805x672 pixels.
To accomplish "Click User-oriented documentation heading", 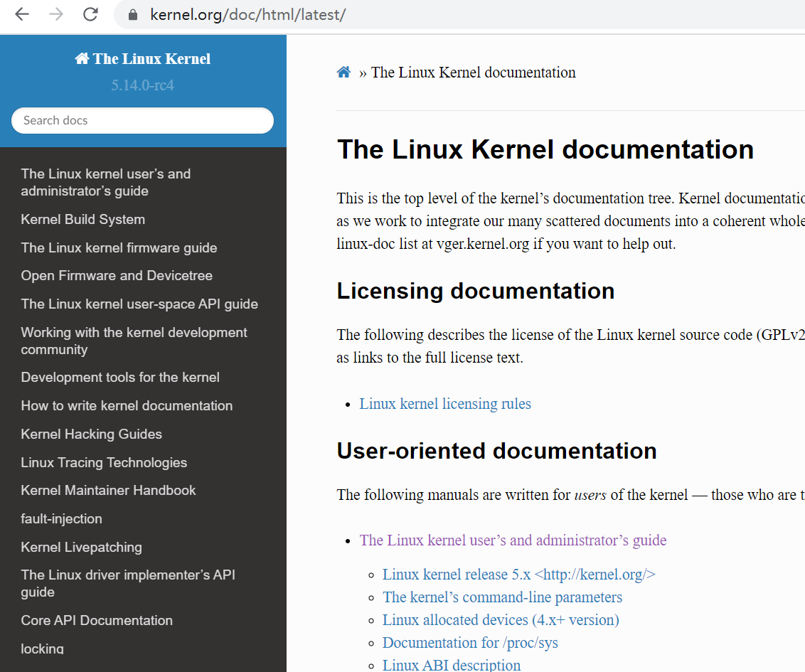I will coord(496,452).
